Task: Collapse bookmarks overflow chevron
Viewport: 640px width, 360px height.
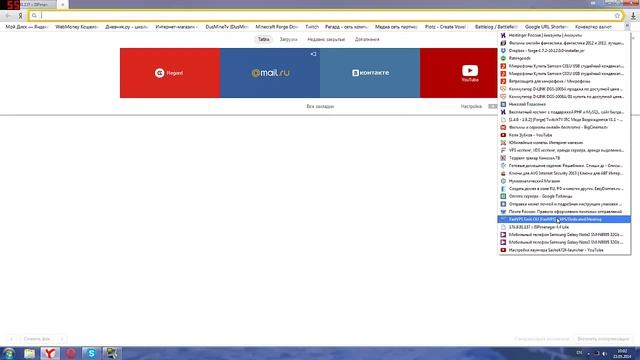Action: click(627, 27)
